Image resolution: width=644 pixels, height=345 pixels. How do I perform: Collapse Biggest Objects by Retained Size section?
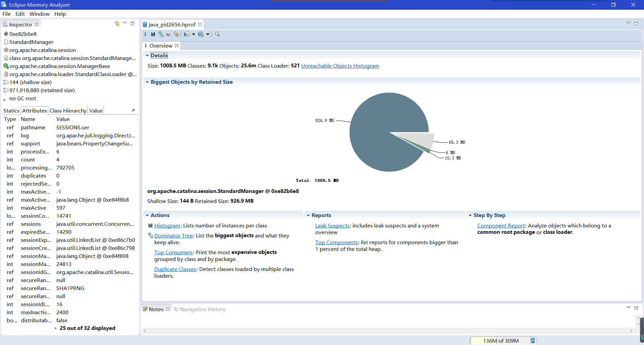click(x=147, y=82)
